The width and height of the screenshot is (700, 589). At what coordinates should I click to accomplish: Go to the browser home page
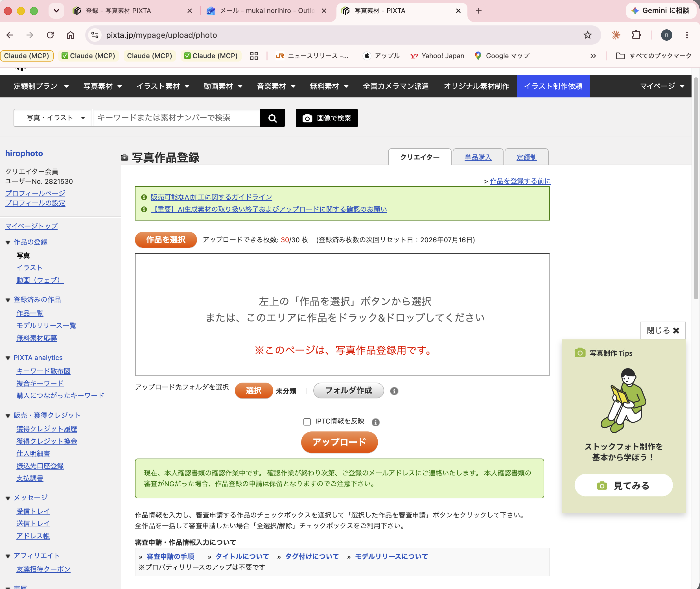click(x=71, y=35)
